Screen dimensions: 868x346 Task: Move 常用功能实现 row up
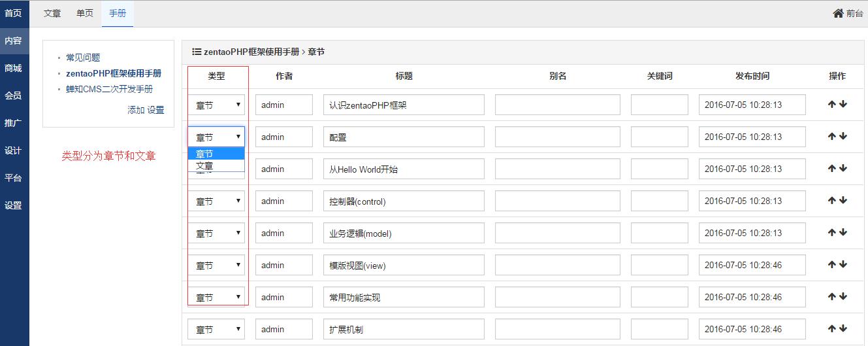coord(832,296)
